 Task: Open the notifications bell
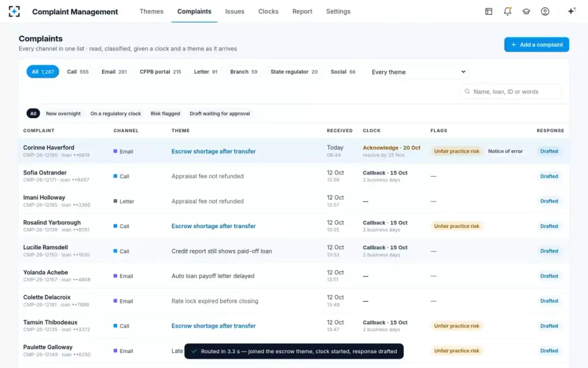click(508, 11)
